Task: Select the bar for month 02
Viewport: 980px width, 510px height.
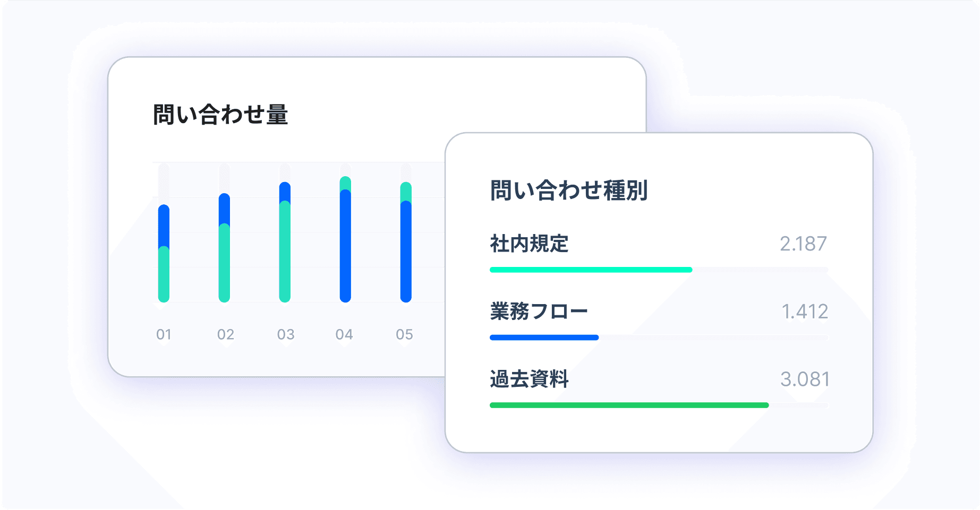Action: click(224, 248)
